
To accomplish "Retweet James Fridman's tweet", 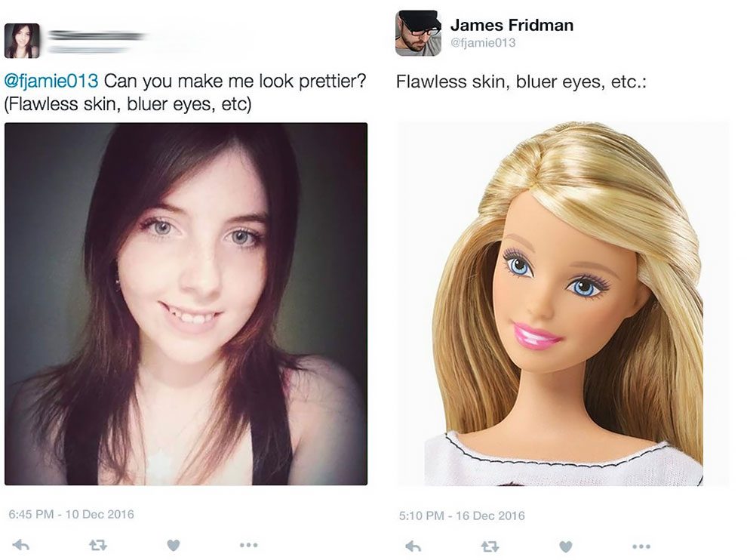I will [x=490, y=546].
